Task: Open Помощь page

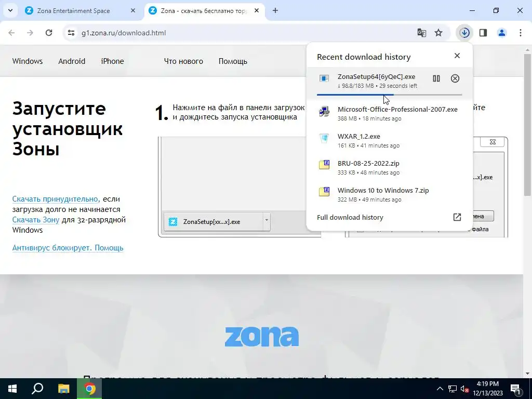Action: coord(233,61)
